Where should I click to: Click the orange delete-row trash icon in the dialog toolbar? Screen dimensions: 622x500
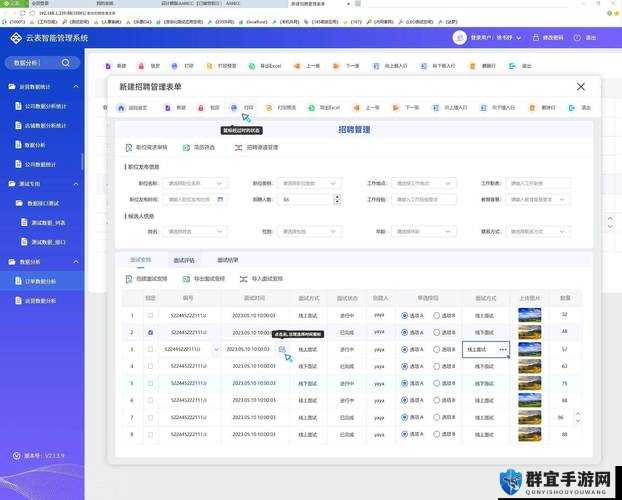pyautogui.click(x=532, y=108)
